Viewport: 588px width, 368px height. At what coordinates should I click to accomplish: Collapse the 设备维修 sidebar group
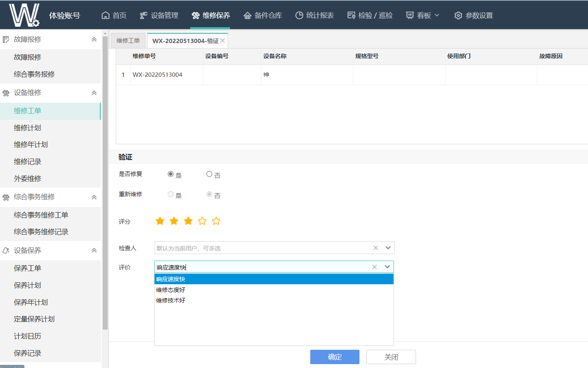pos(94,93)
